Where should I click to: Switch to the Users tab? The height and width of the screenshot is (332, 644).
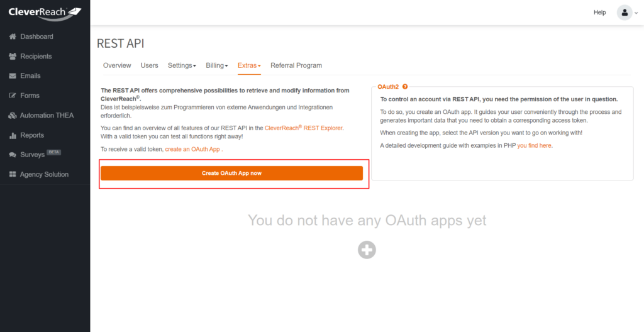tap(150, 65)
